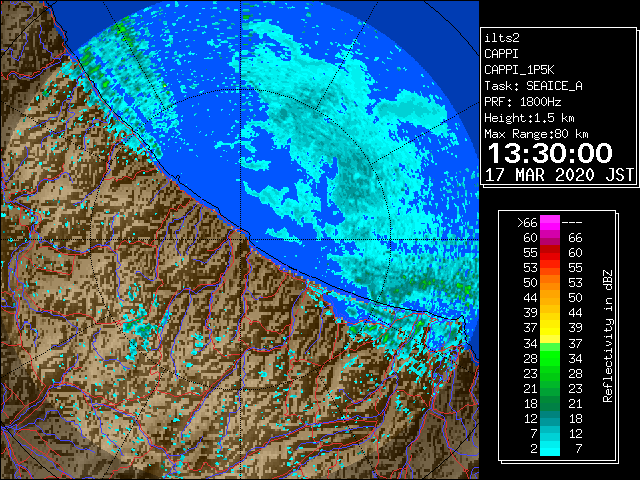This screenshot has width=640, height=480.
Task: Pick the teal 12–18 dBZ legend swatch
Action: pos(550,418)
